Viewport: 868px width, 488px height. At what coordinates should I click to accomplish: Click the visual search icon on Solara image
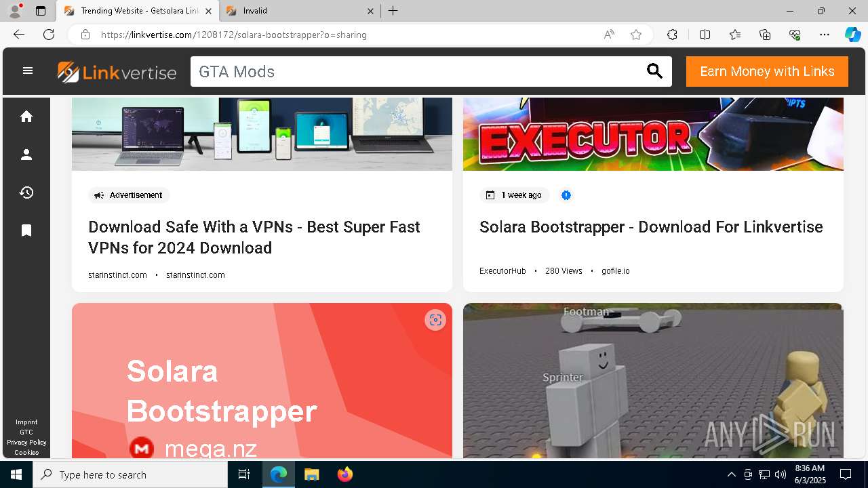coord(435,320)
